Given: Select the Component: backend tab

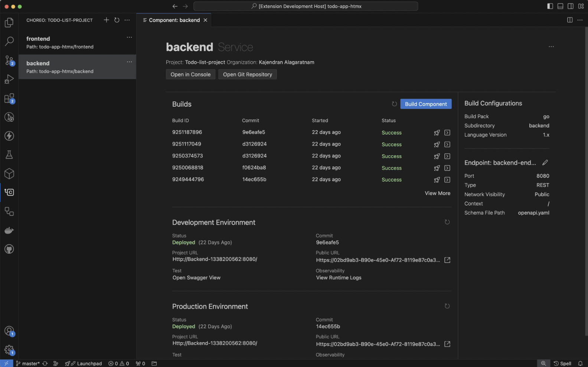Looking at the screenshot, I should pyautogui.click(x=174, y=20).
